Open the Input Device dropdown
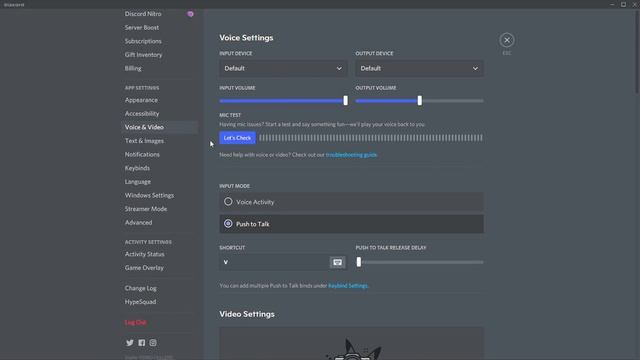Screen dimensions: 640x360 click(x=283, y=69)
